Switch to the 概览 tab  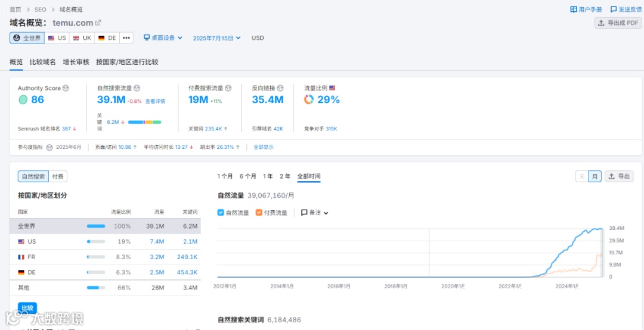[17, 62]
